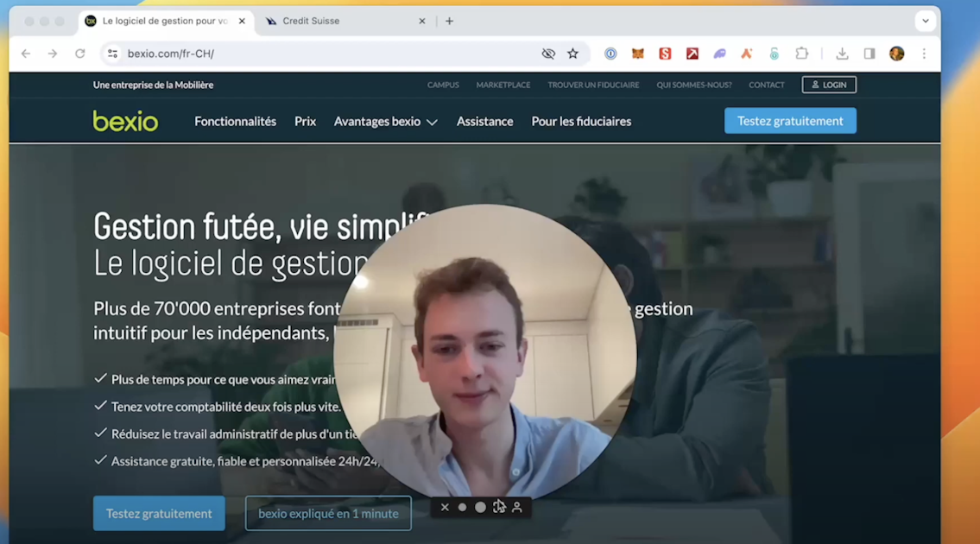Screen dimensions: 980x544
Task: Switch to the Credit Suisse tab
Action: click(343, 21)
